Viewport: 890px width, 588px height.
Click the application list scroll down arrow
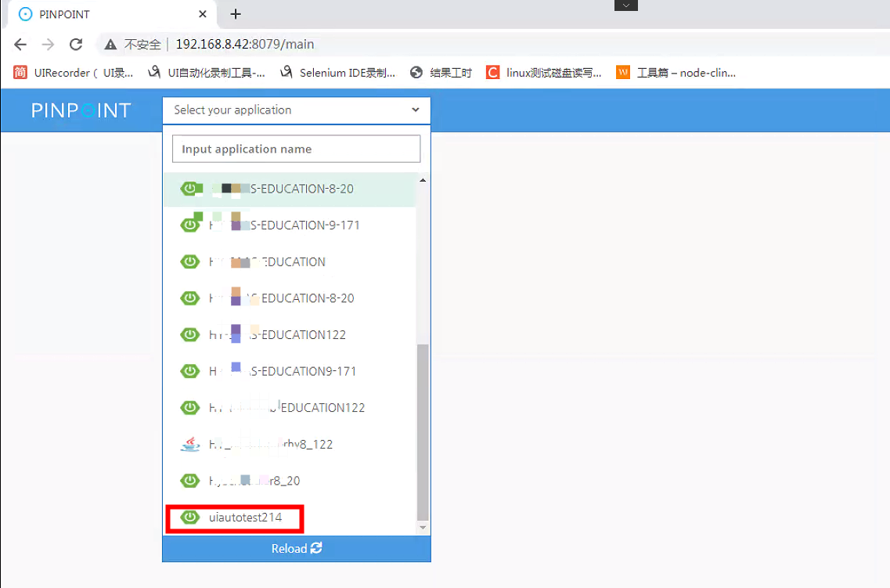click(423, 528)
